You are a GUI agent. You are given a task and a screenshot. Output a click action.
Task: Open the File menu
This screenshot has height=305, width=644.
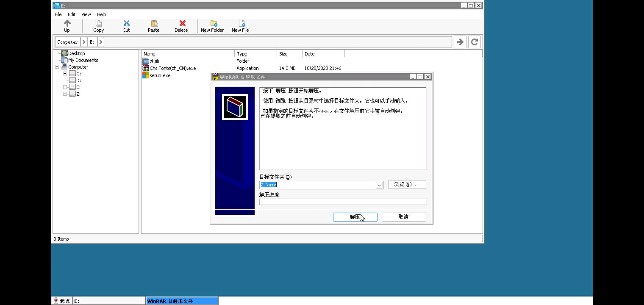point(58,14)
